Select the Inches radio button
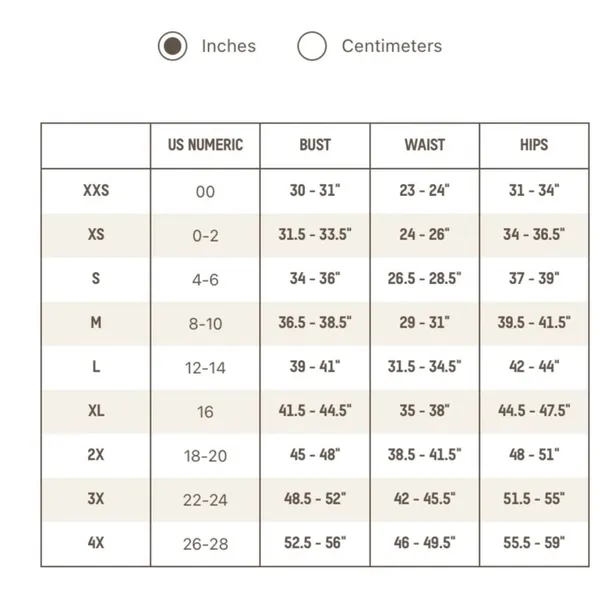The height and width of the screenshot is (600, 600). click(x=173, y=46)
